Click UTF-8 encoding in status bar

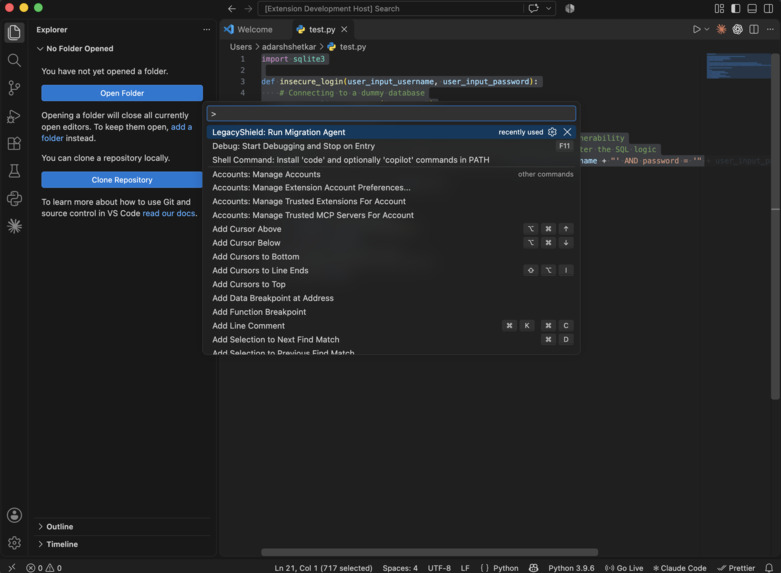pyautogui.click(x=439, y=568)
